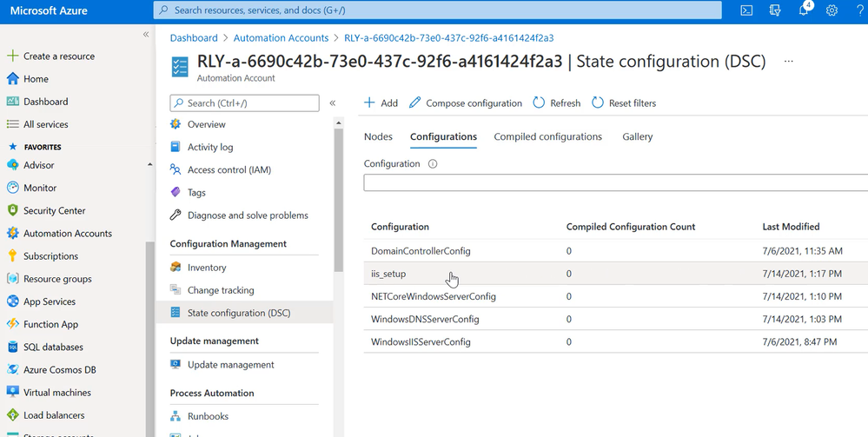Open iis_setup configuration row
The width and height of the screenshot is (868, 437).
[615, 274]
